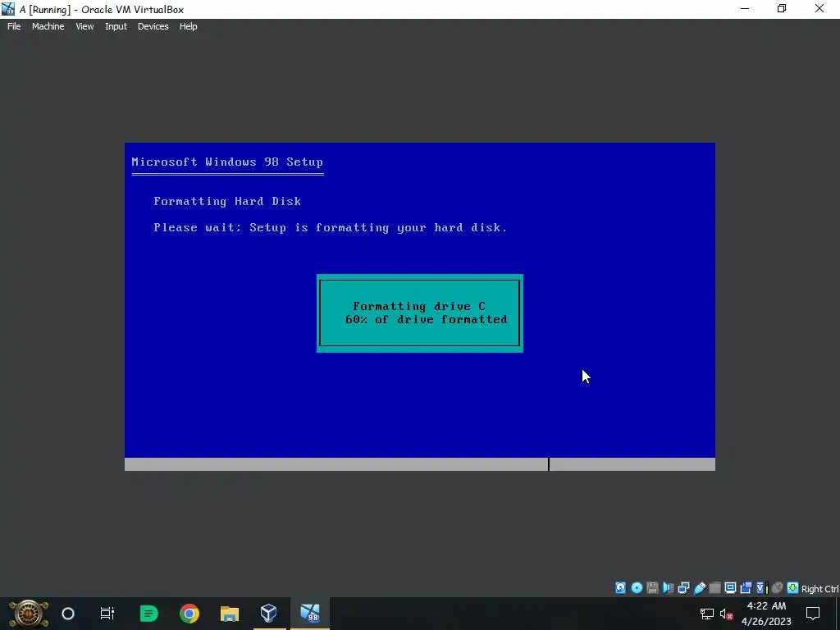This screenshot has width=840, height=630.
Task: Click the VirtualBox window title icon
Action: [x=8, y=8]
